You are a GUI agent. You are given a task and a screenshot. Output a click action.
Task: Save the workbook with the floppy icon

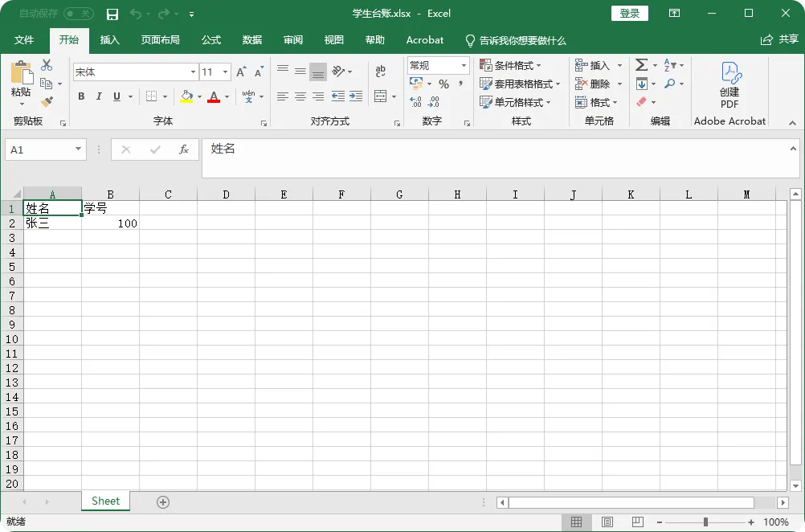[112, 14]
